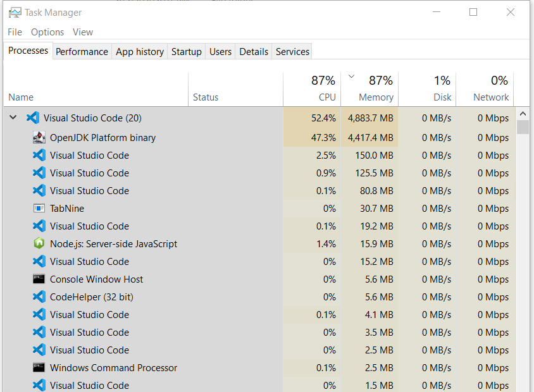Switch to the Services tab
The image size is (534, 392).
pyautogui.click(x=292, y=51)
